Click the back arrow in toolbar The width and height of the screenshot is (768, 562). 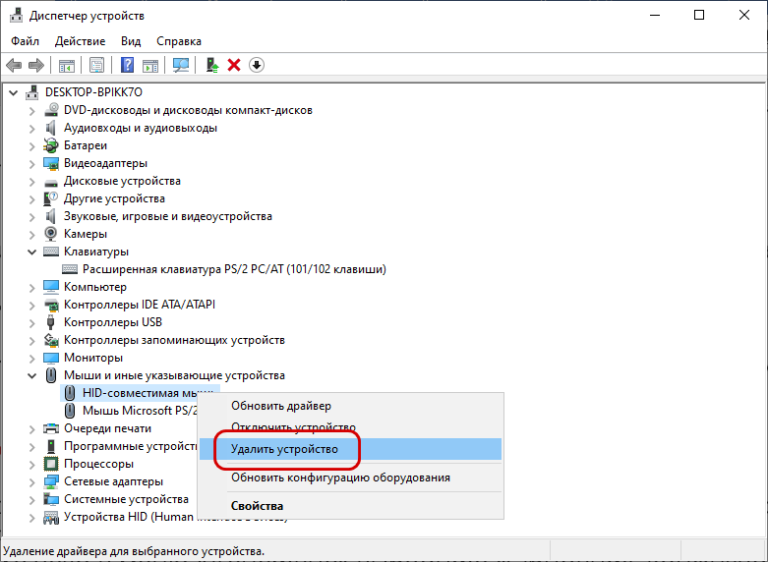pos(14,65)
